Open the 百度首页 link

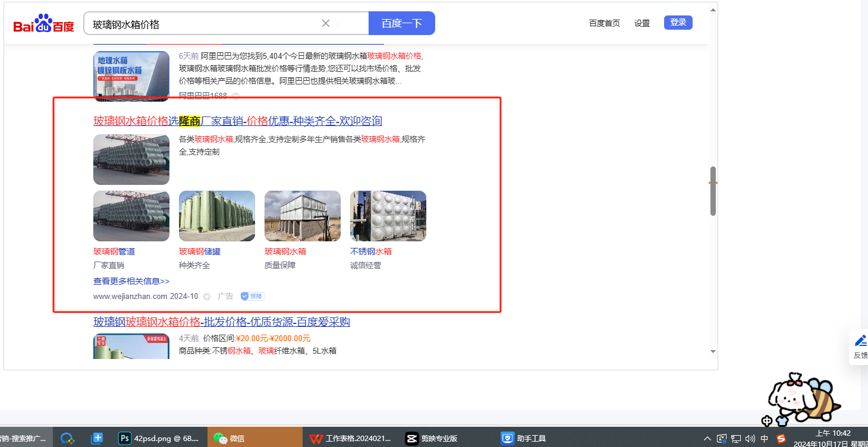[605, 23]
